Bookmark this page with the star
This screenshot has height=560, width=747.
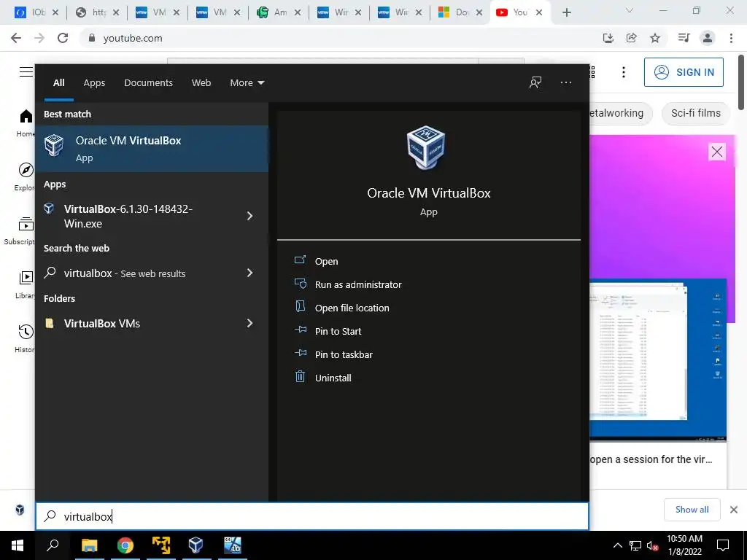655,38
